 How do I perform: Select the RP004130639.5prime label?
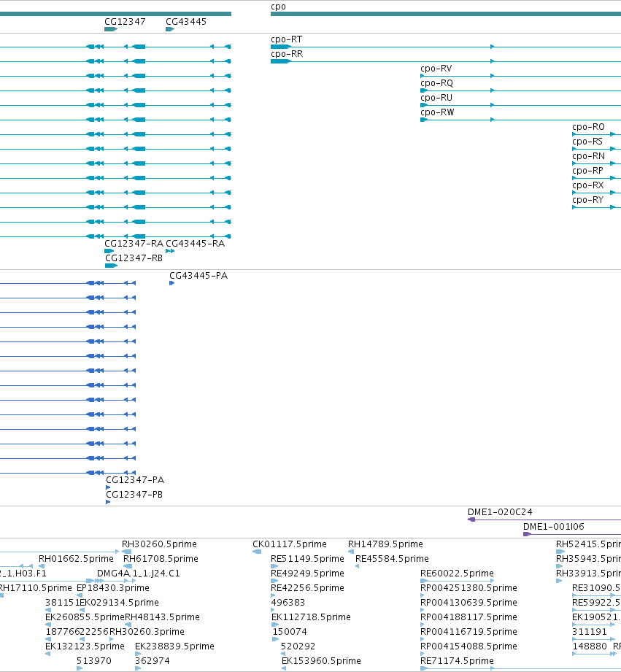[x=468, y=603]
